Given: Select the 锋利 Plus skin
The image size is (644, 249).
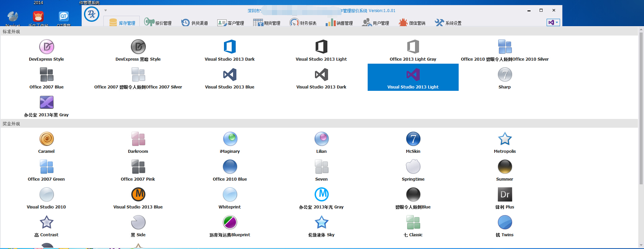Looking at the screenshot, I should 505,198.
